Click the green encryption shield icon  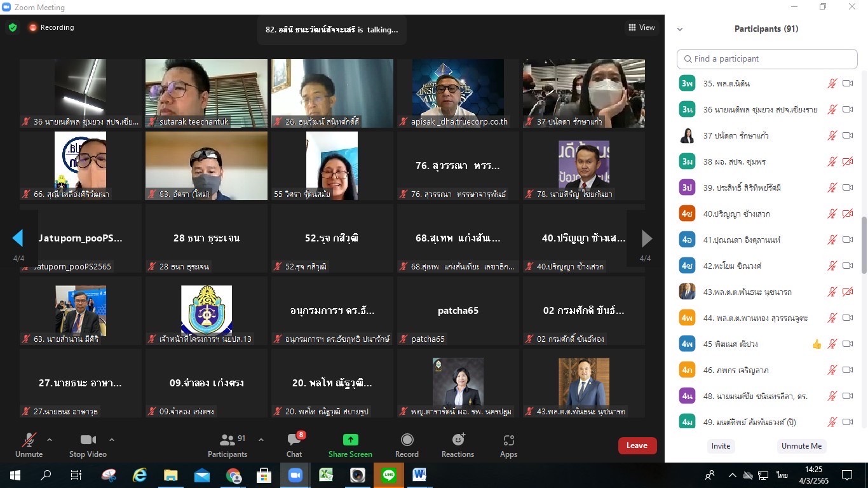click(x=13, y=27)
